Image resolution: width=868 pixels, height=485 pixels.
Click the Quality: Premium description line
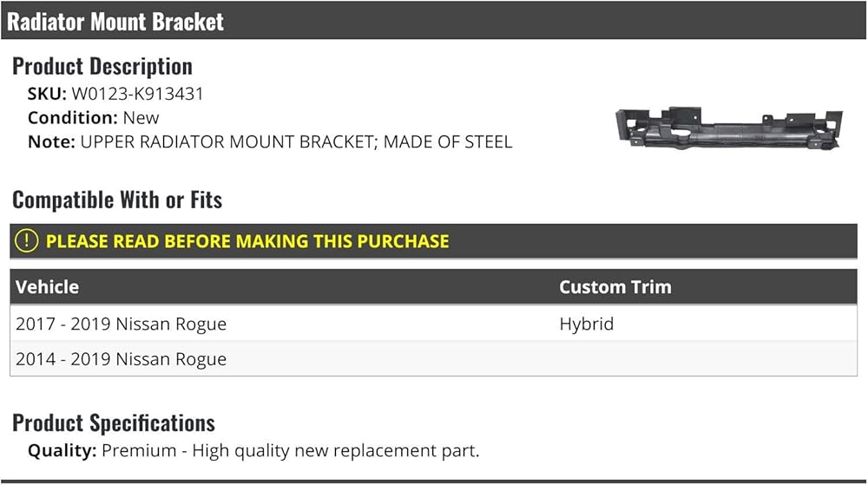[253, 450]
